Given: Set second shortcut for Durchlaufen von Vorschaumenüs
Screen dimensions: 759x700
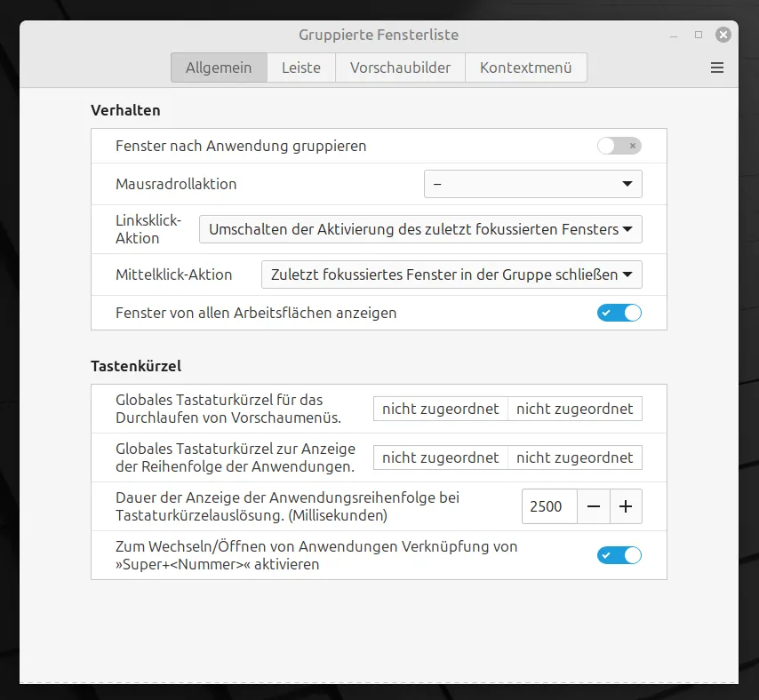Looking at the screenshot, I should click(575, 409).
